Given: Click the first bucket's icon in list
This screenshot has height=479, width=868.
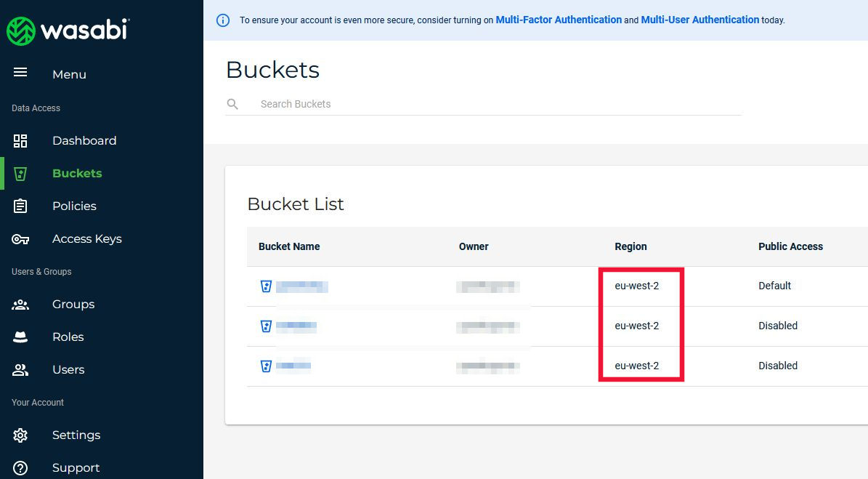Looking at the screenshot, I should point(266,286).
